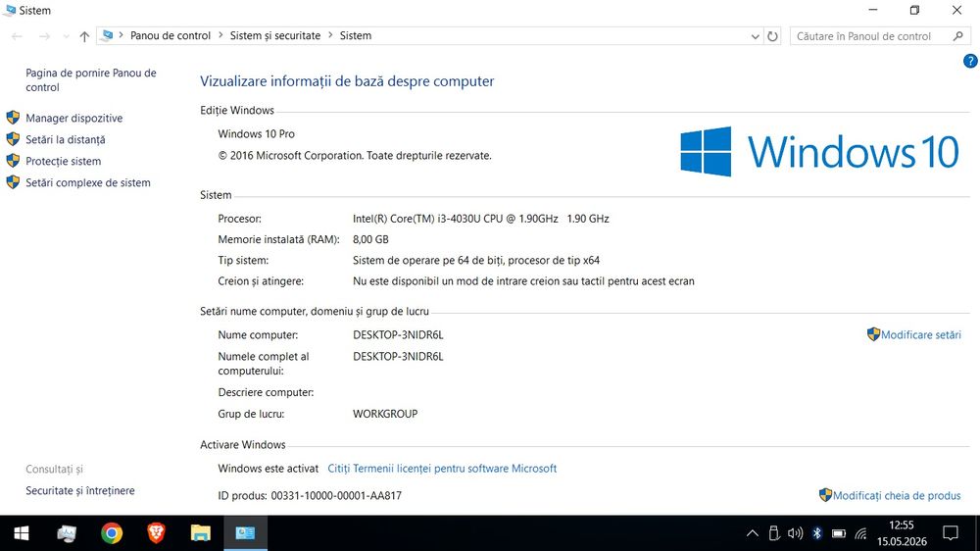Open Securitate și întreținere link
980x551 pixels.
coord(80,491)
